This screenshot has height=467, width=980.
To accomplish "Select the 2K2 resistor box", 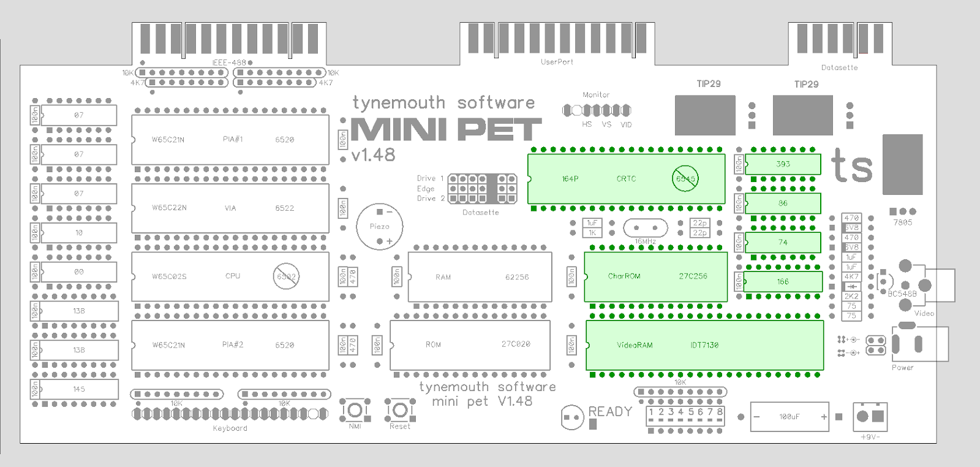I will [x=851, y=297].
